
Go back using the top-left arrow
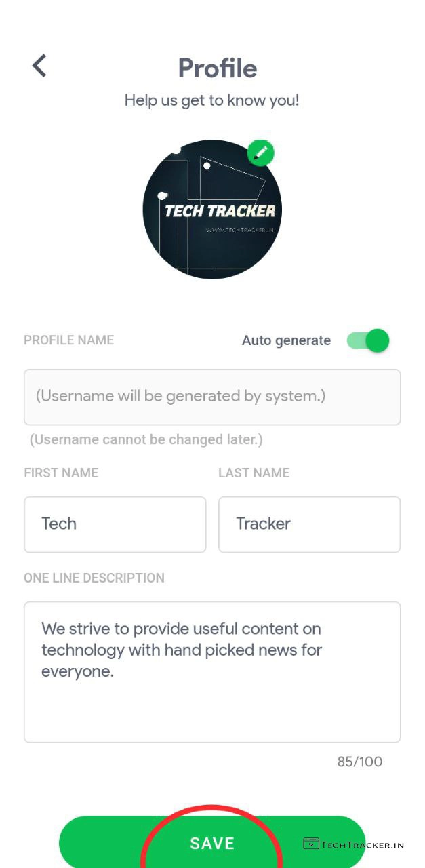pyautogui.click(x=39, y=66)
